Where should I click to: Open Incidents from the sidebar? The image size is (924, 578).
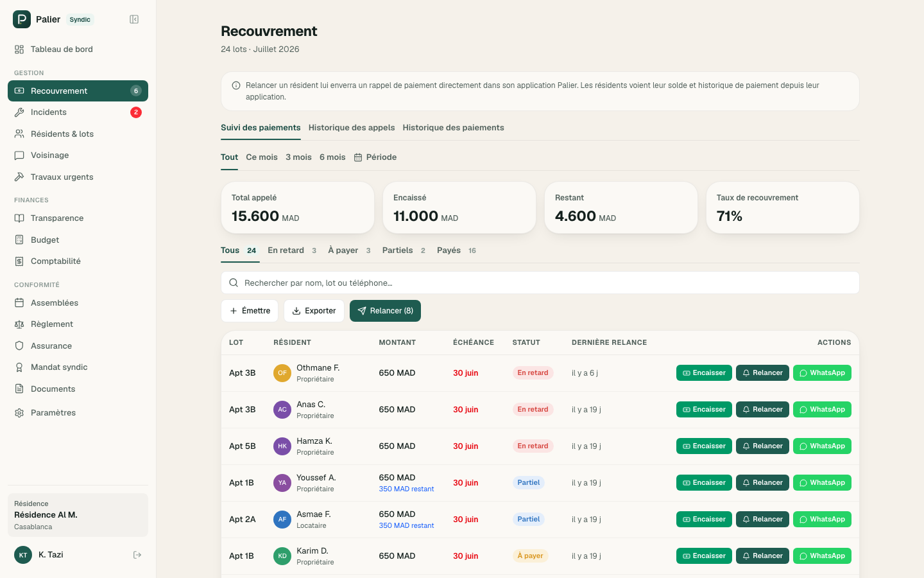[x=78, y=112]
